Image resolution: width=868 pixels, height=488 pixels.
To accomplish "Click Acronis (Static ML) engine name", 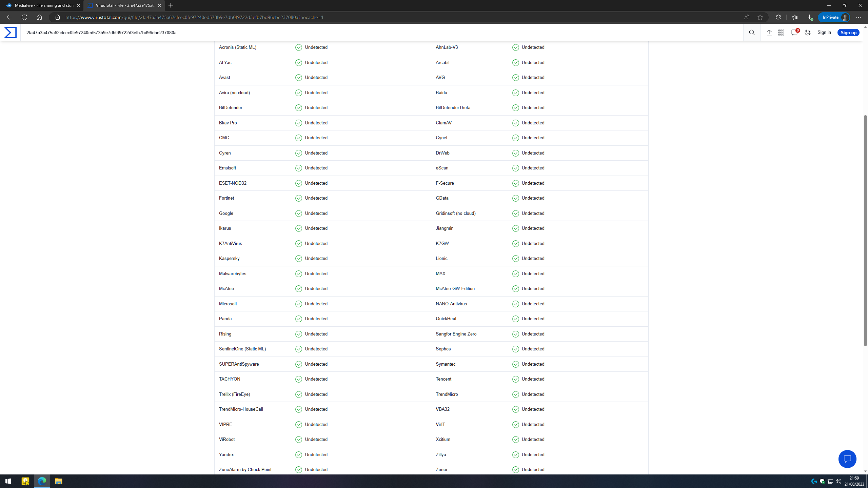I will tap(238, 47).
